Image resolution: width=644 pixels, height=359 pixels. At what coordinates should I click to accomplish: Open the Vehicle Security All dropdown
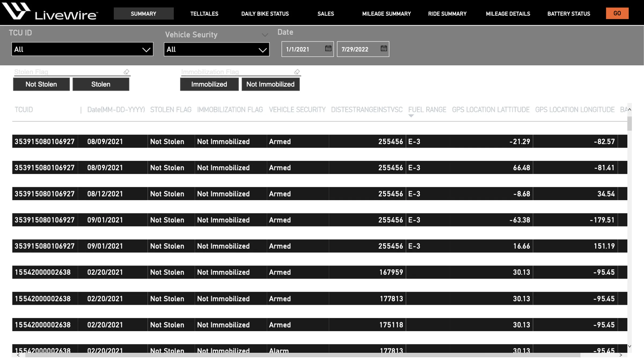(217, 49)
